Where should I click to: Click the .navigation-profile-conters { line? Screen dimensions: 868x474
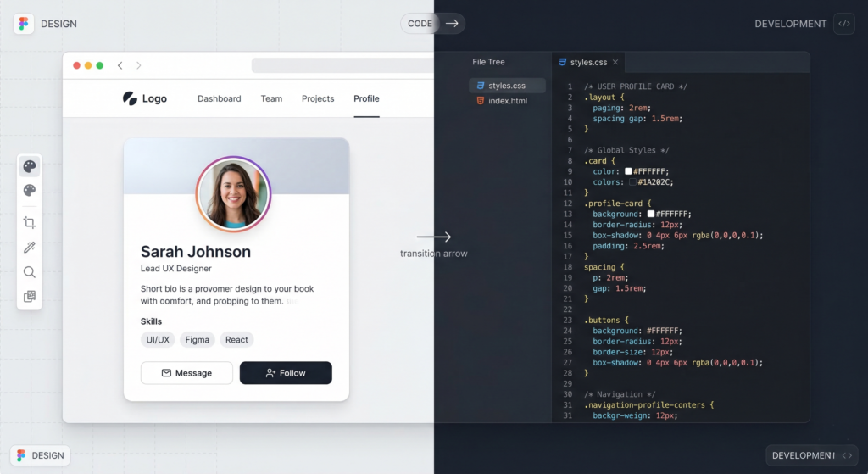[648, 404]
